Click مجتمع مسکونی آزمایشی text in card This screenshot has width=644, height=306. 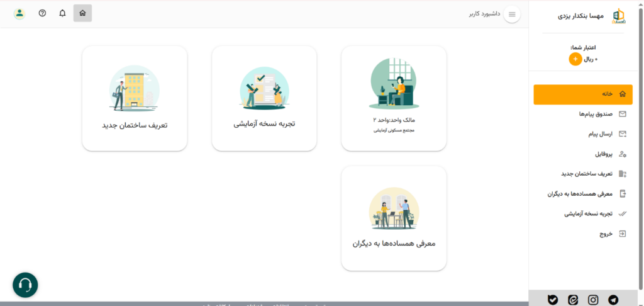(394, 130)
